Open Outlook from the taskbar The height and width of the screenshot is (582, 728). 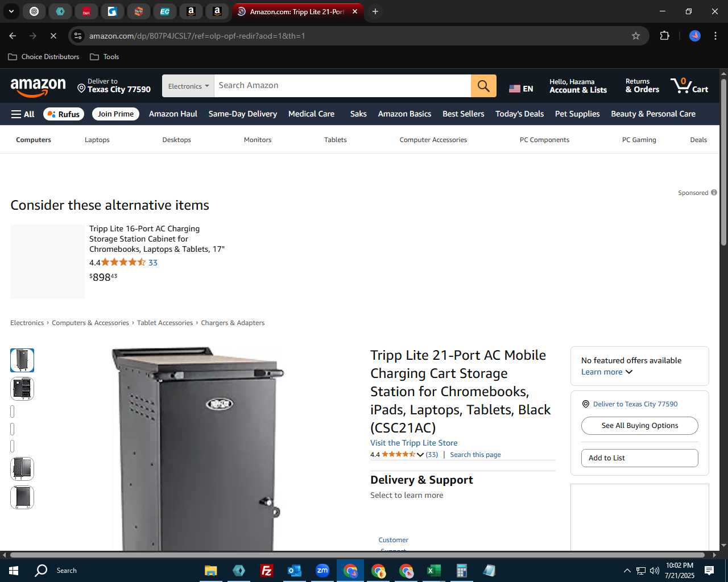coord(294,571)
